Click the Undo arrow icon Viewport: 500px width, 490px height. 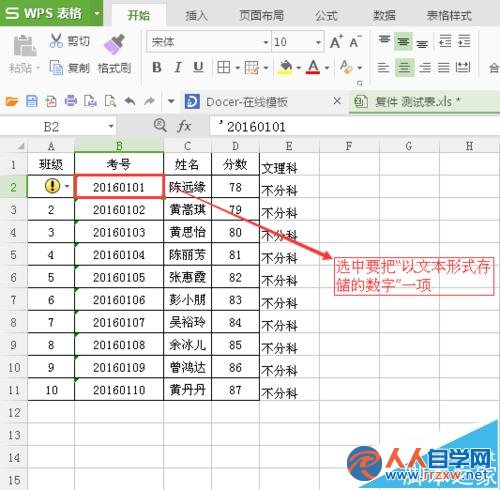(x=130, y=101)
